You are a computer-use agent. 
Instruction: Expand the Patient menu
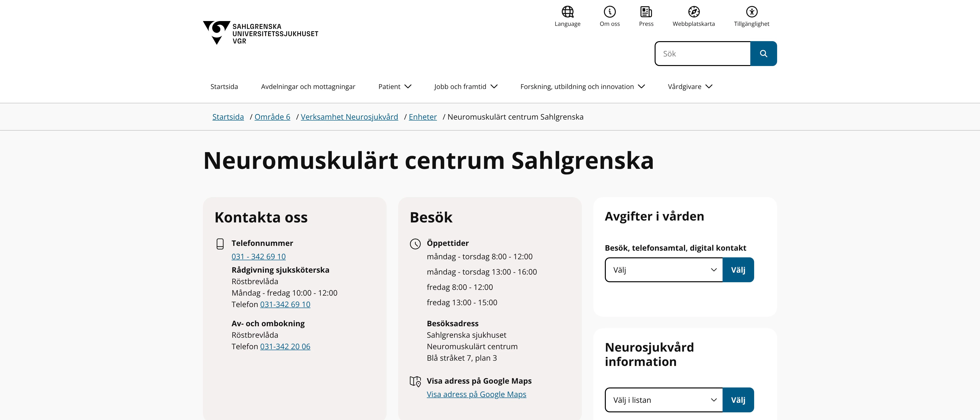pyautogui.click(x=395, y=87)
